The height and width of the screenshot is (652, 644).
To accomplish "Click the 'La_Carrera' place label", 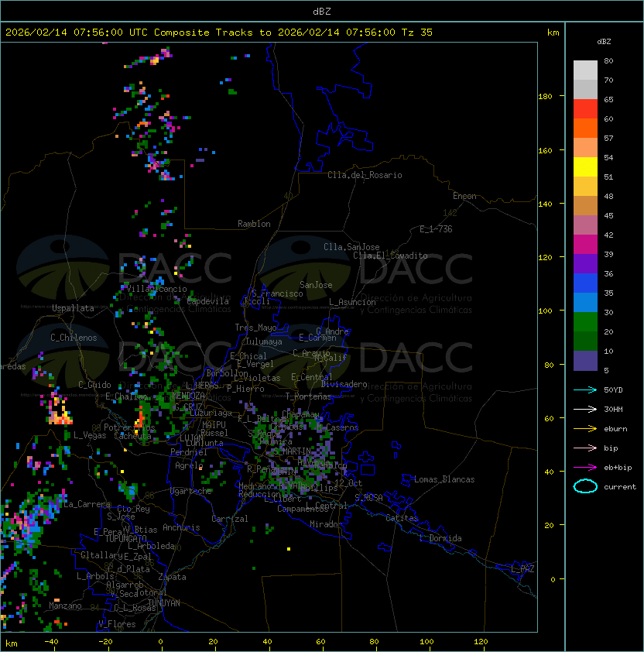I will [x=87, y=504].
